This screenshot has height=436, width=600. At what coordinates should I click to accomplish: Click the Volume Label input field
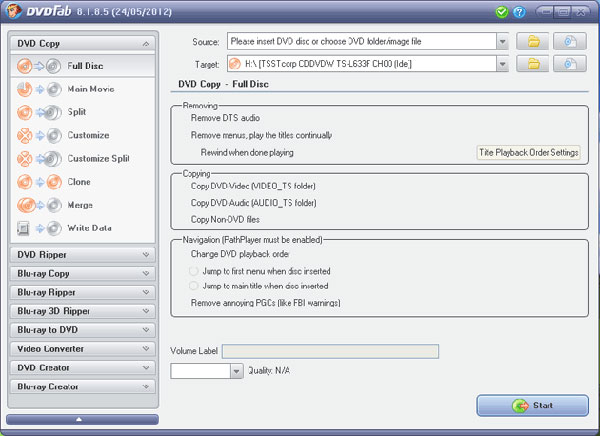(x=330, y=351)
